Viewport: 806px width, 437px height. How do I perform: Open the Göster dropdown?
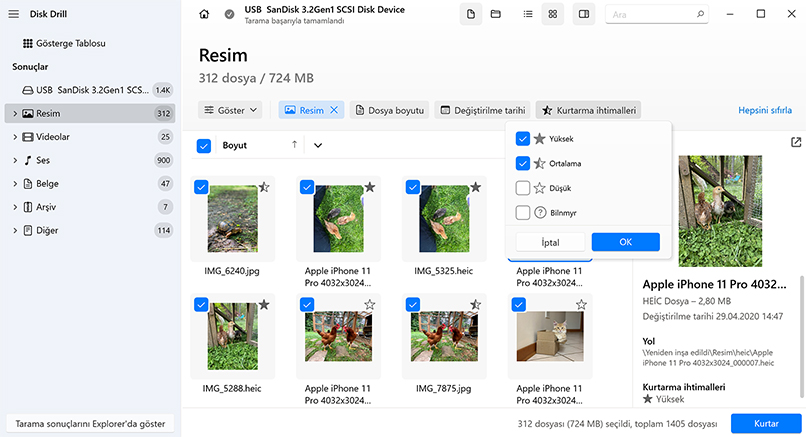(x=232, y=110)
